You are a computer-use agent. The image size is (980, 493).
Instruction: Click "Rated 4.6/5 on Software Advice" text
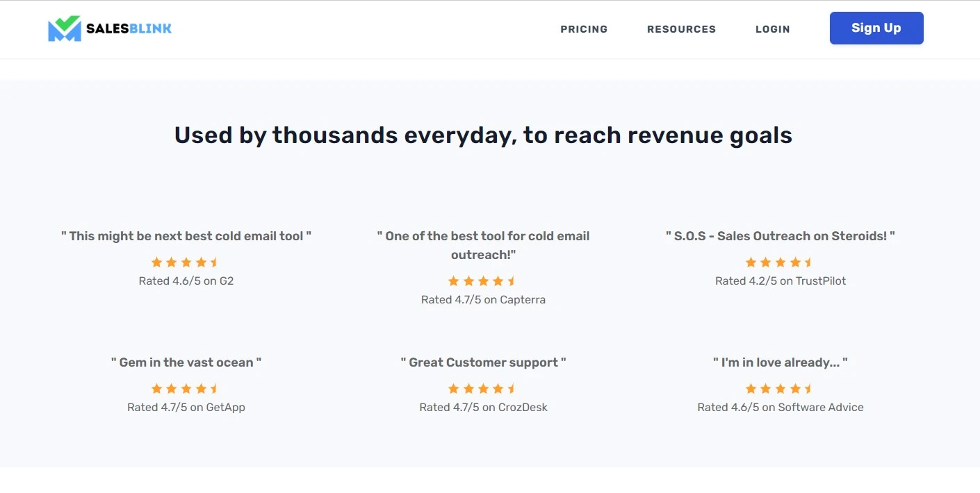[x=781, y=407]
